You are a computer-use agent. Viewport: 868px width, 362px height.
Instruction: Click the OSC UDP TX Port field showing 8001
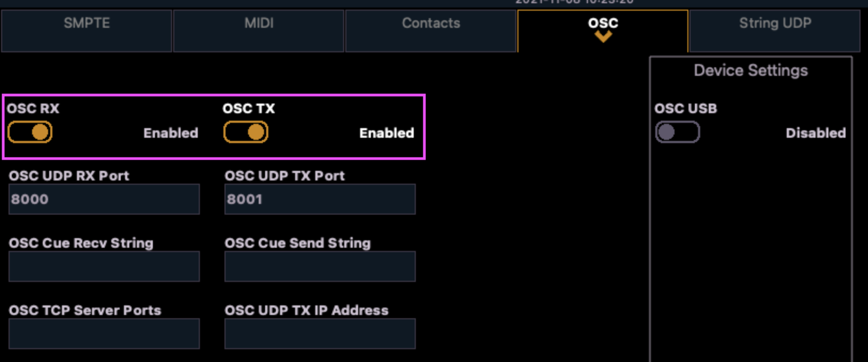point(320,199)
